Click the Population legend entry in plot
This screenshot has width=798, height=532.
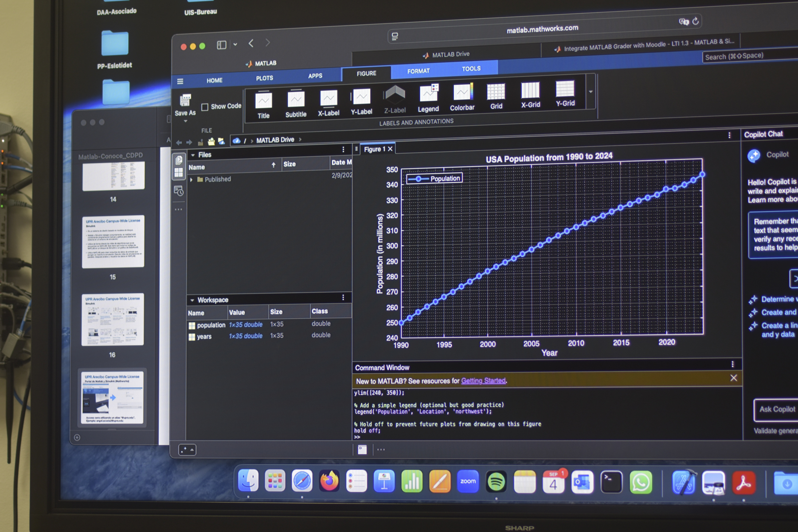434,178
